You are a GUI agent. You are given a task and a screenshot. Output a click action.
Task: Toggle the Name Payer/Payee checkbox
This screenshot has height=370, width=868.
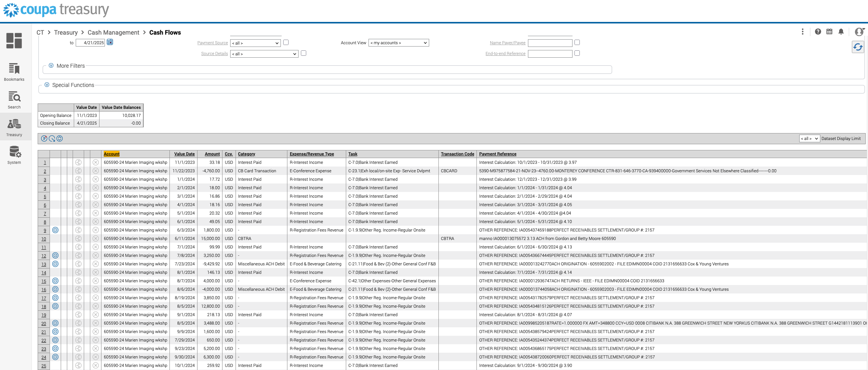pos(577,42)
